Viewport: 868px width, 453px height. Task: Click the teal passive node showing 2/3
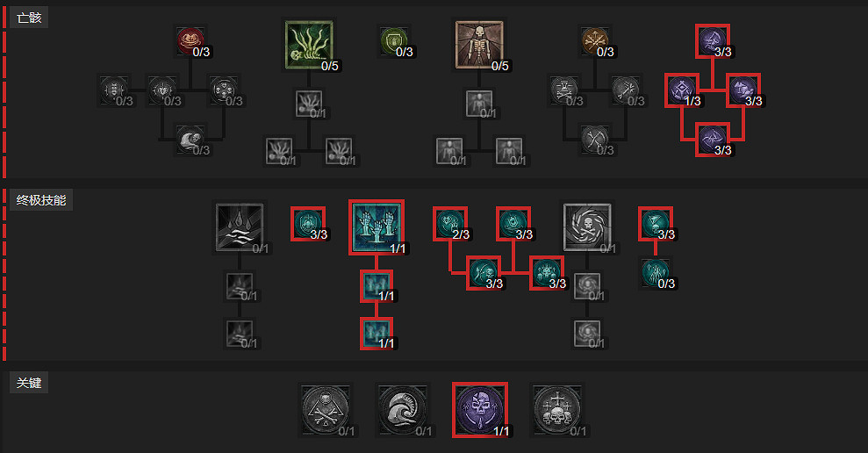tap(450, 224)
